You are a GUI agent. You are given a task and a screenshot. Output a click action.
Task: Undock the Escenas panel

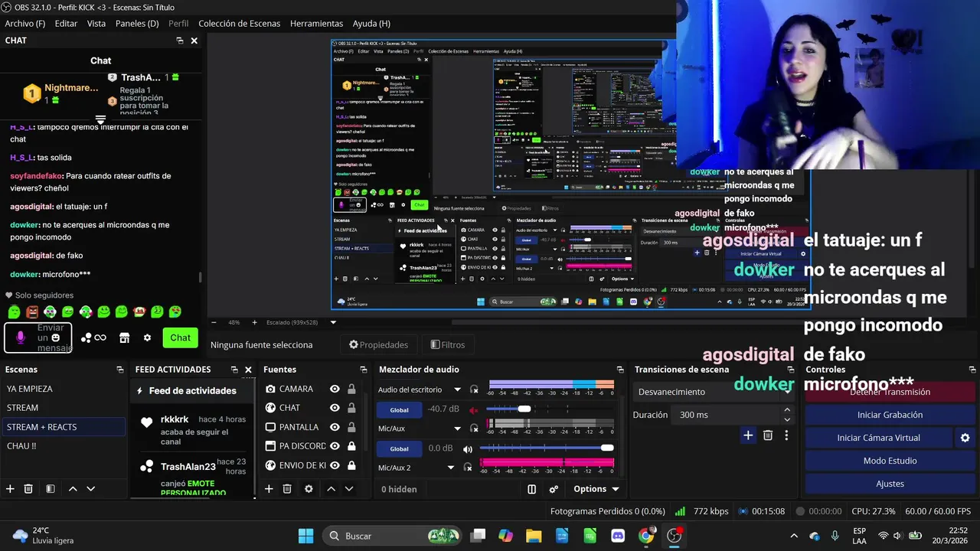(x=120, y=370)
